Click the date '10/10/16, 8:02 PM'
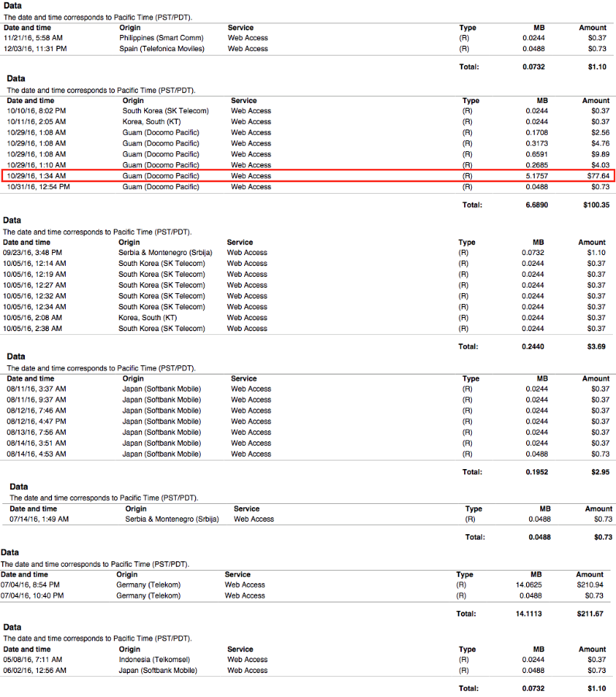The image size is (616, 697). [x=36, y=111]
